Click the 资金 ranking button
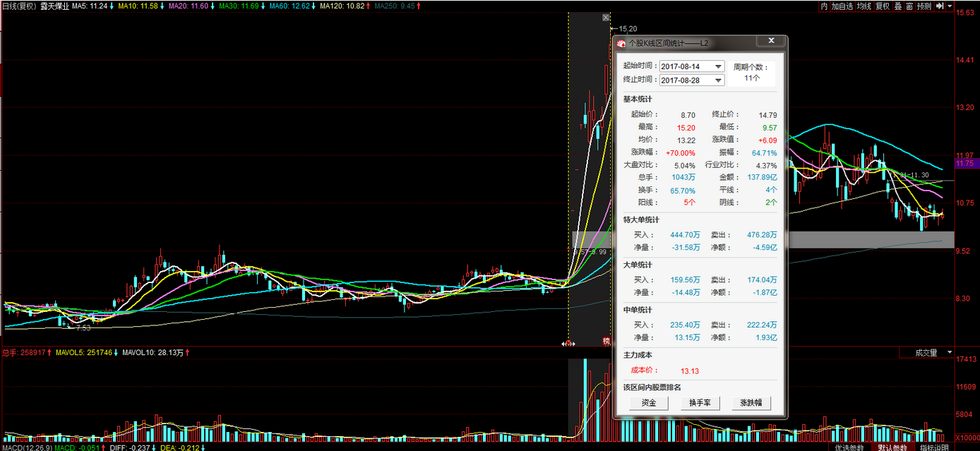Viewport: 980px width, 451px height. pyautogui.click(x=649, y=403)
